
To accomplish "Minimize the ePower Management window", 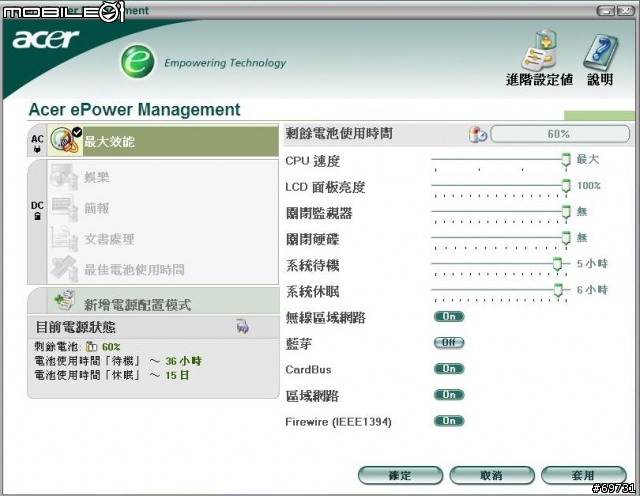I will 606,11.
